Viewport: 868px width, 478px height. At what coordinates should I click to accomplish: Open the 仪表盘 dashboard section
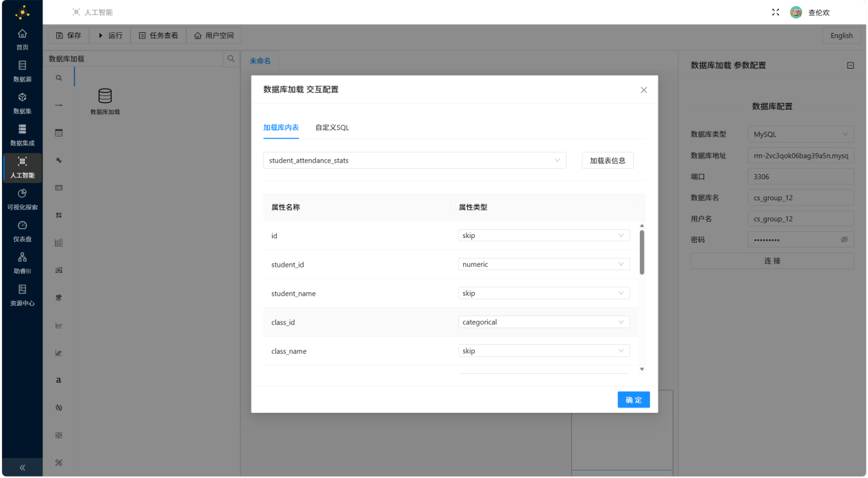22,232
